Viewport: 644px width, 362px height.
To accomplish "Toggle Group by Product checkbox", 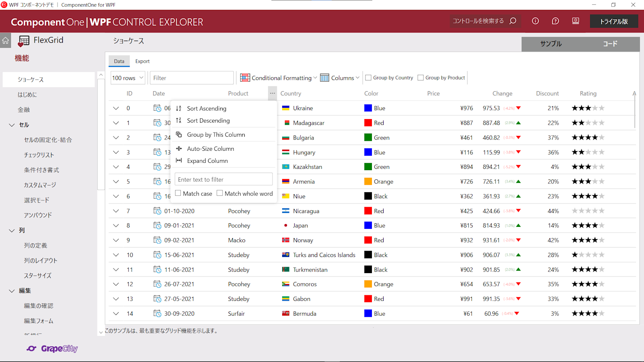I will pos(421,78).
